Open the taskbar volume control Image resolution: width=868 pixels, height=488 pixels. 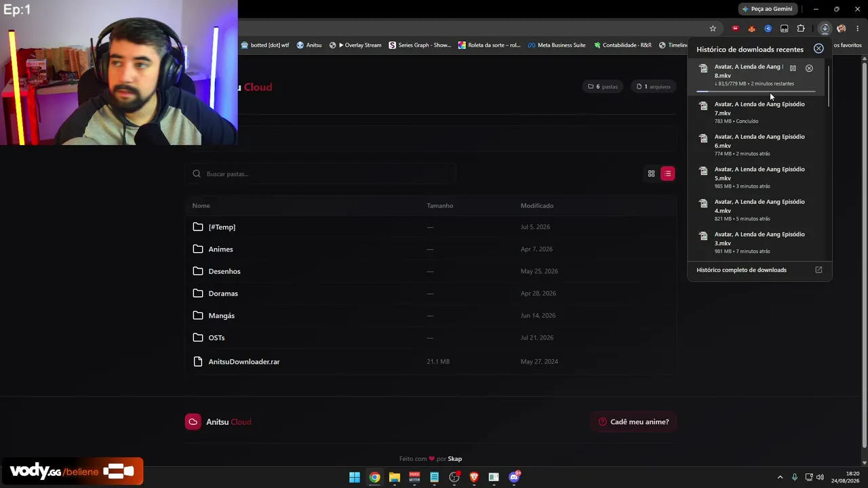click(821, 477)
